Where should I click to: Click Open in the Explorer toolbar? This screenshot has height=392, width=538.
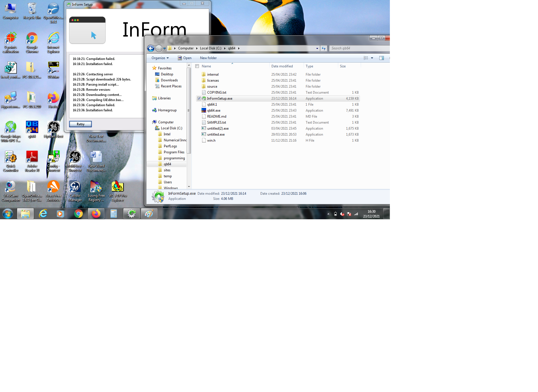185,58
